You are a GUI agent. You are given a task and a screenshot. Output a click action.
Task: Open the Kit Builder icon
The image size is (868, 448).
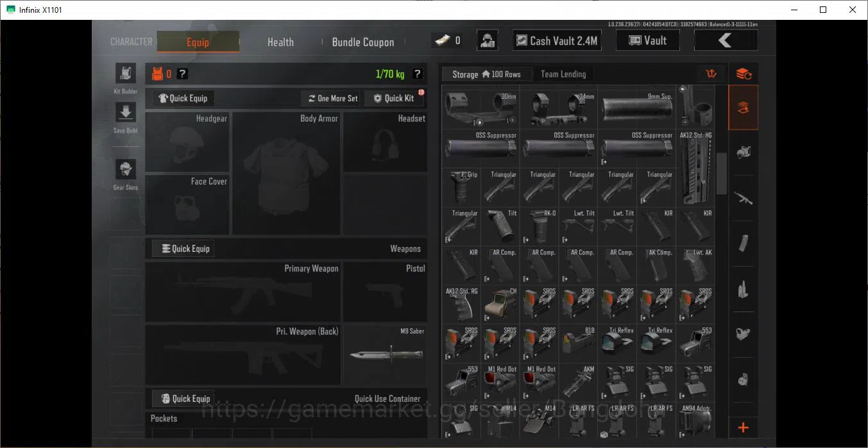[x=125, y=74]
